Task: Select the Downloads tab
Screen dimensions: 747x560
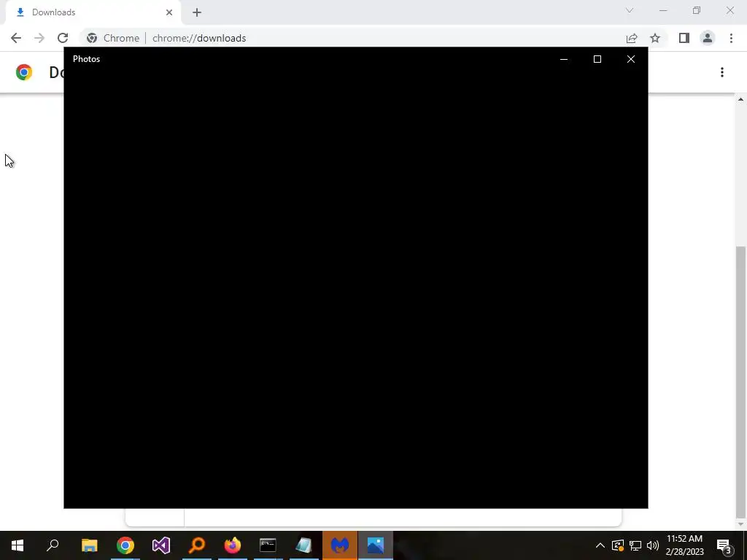Action: click(x=94, y=12)
